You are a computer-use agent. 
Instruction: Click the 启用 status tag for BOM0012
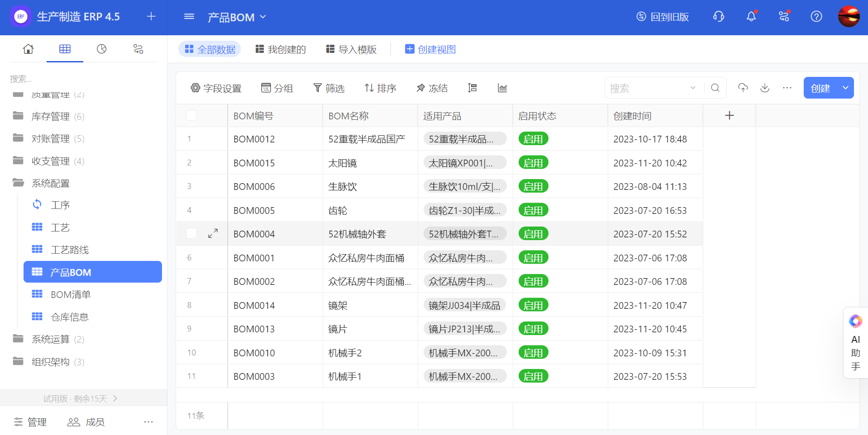533,139
